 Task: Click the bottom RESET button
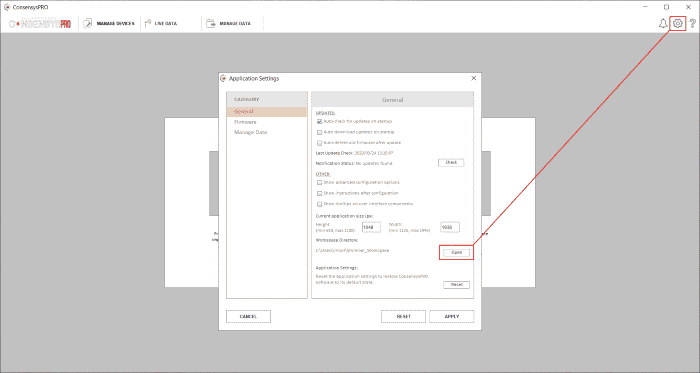[403, 316]
